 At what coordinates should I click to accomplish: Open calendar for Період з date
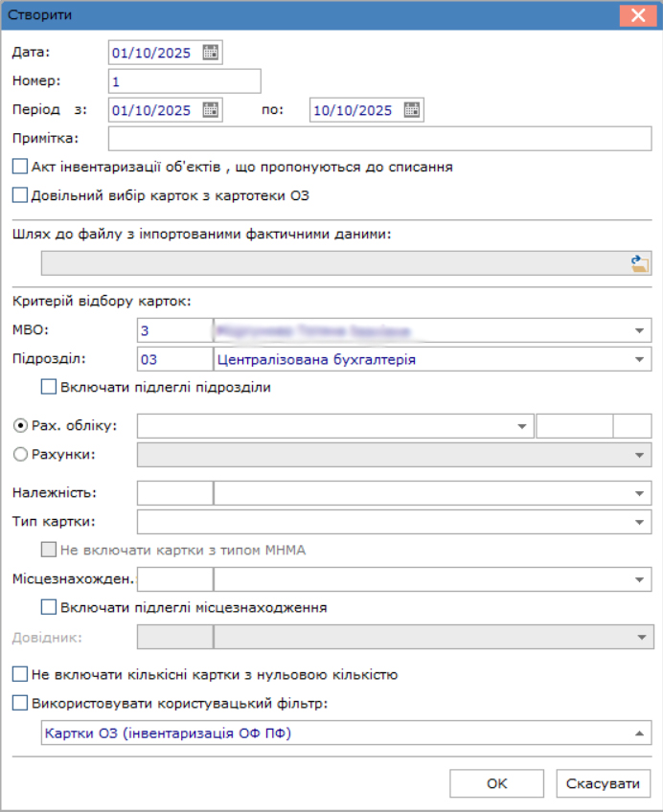tap(211, 110)
